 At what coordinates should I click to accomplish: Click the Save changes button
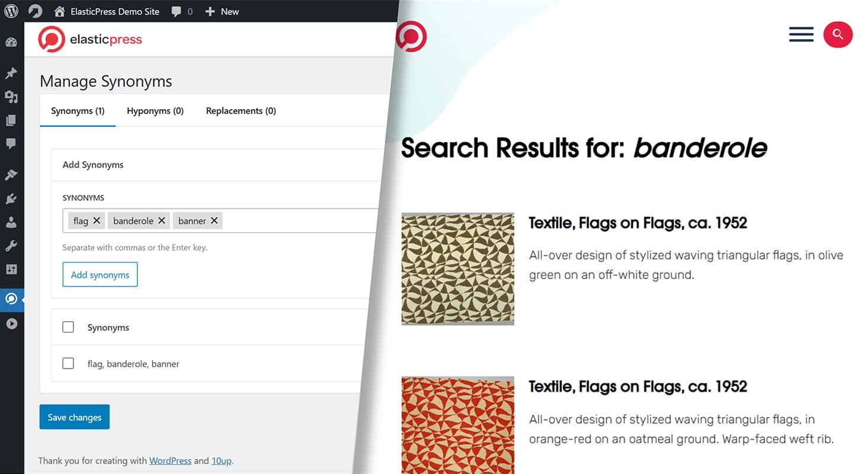tap(75, 417)
